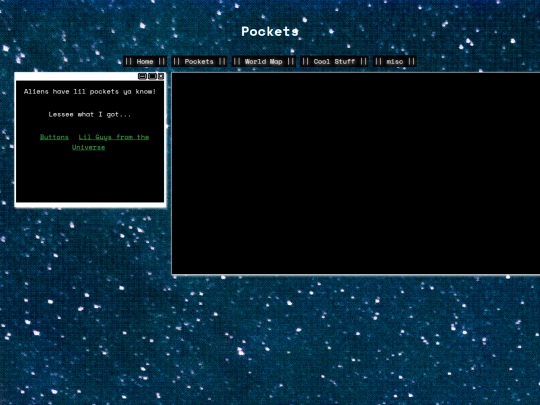Image resolution: width=540 pixels, height=405 pixels.
Task: Go to the Pockets navigation item
Action: click(199, 62)
